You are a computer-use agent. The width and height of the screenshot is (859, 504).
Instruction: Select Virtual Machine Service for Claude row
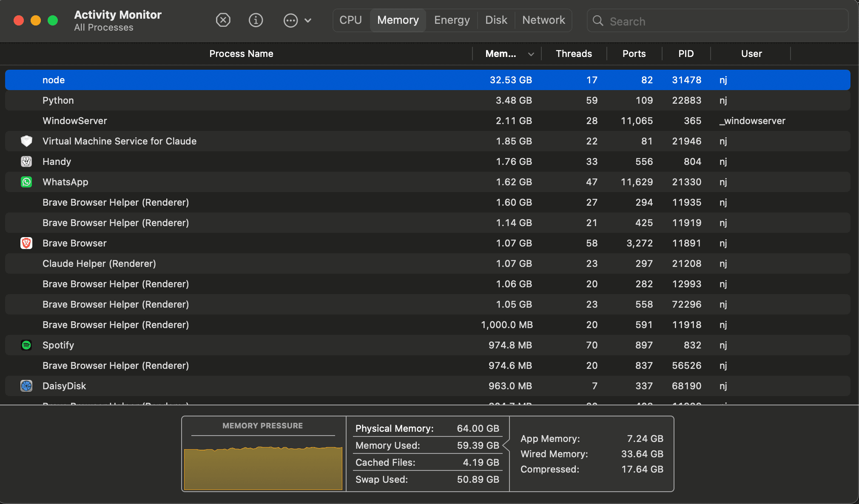(x=428, y=141)
